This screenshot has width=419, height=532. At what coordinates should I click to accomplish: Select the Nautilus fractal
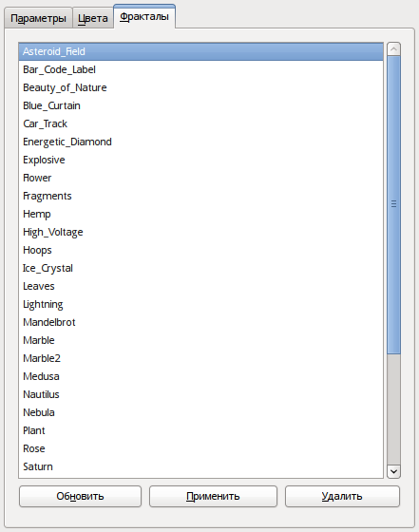coord(200,394)
